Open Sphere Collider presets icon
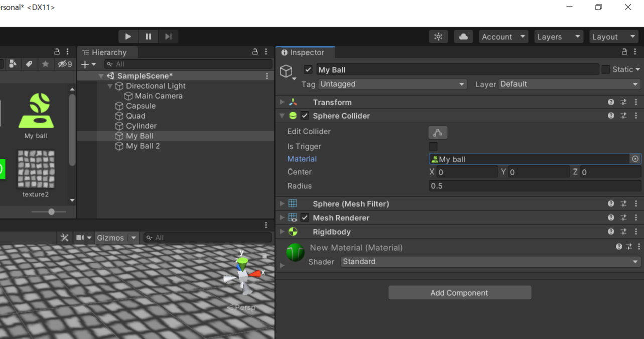Image resolution: width=644 pixels, height=339 pixels. (623, 116)
